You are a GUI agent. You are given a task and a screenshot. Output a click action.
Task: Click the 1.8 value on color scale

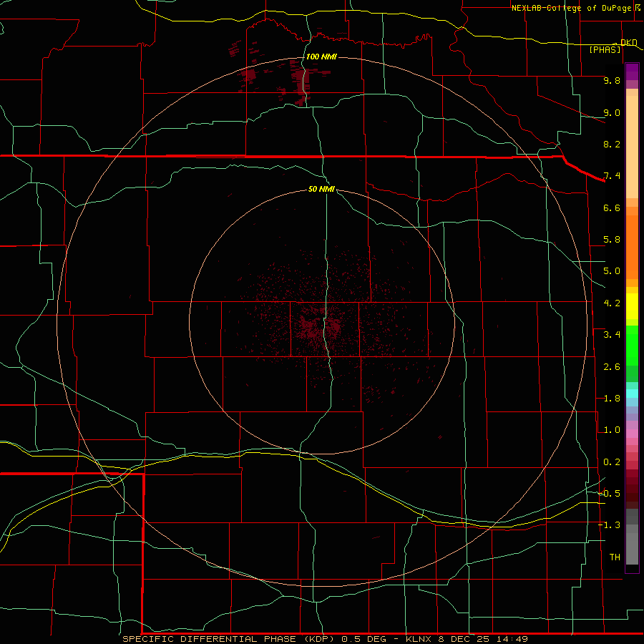coord(612,399)
